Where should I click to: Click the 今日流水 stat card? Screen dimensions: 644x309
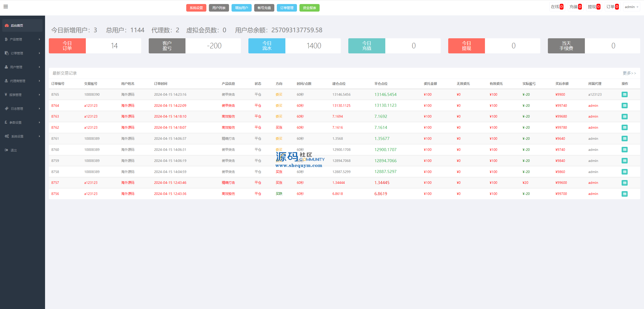tap(294, 46)
